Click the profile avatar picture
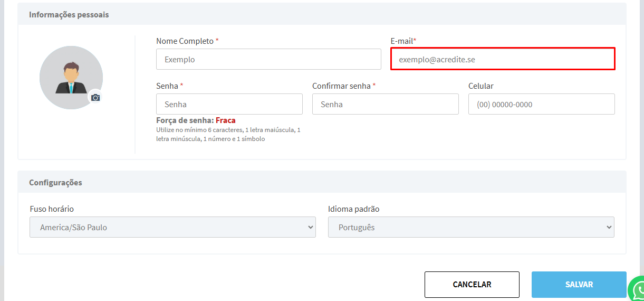Viewport: 644px width, 301px height. [71, 77]
